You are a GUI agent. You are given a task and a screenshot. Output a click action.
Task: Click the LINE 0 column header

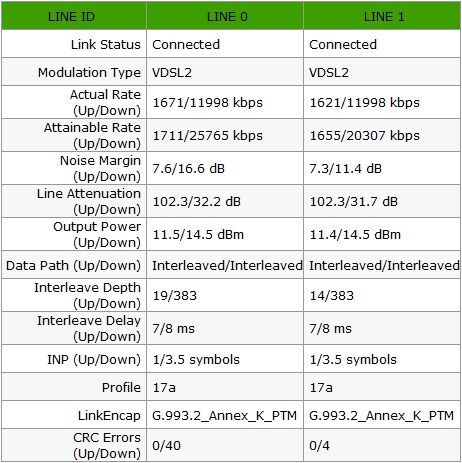pyautogui.click(x=225, y=16)
